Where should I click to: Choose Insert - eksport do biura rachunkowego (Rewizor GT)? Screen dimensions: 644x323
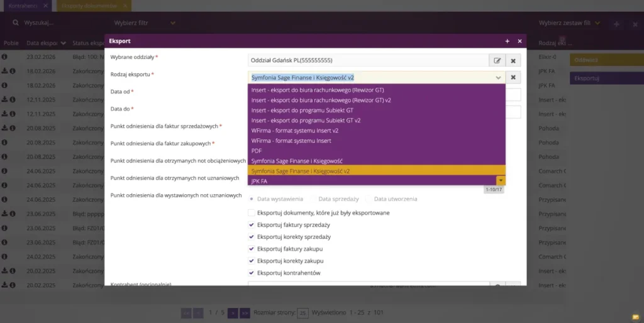click(x=376, y=90)
